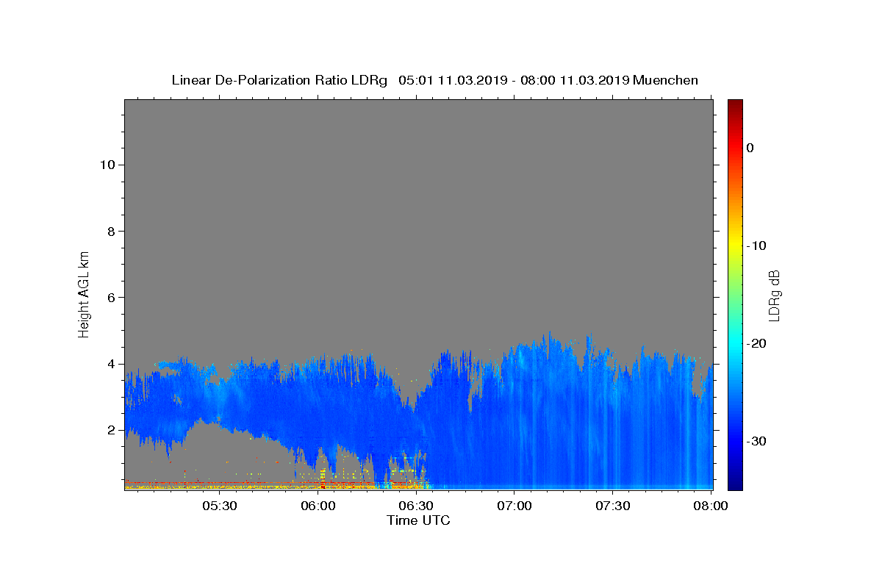
Task: Click the colorbar value -30
Action: [756, 441]
